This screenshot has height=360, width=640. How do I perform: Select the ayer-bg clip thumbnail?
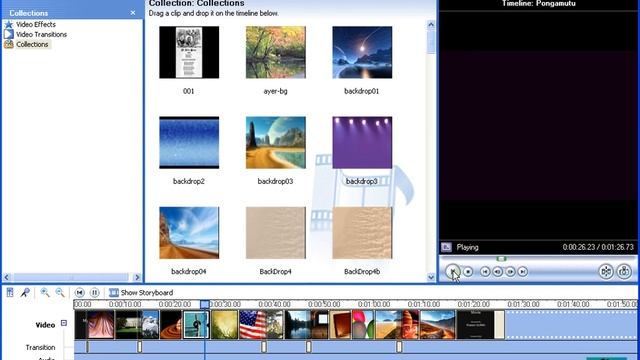coord(276,52)
